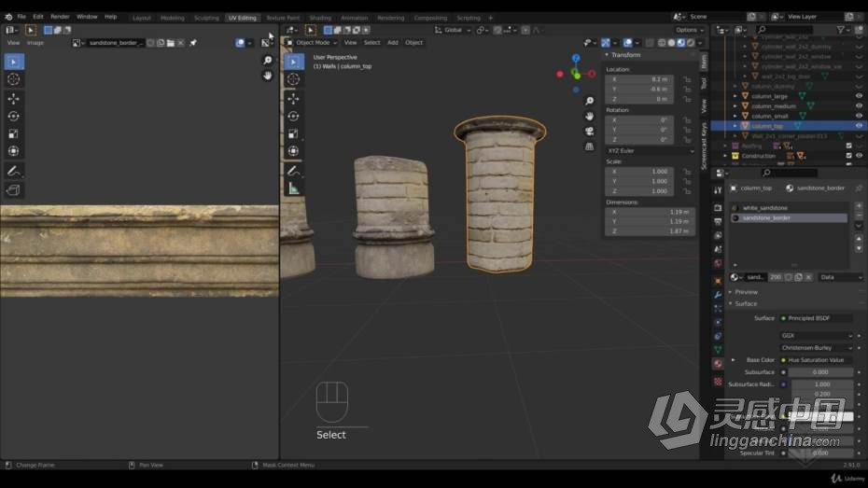Select the Measure tool in the 3D viewport
Image resolution: width=868 pixels, height=488 pixels.
click(293, 188)
